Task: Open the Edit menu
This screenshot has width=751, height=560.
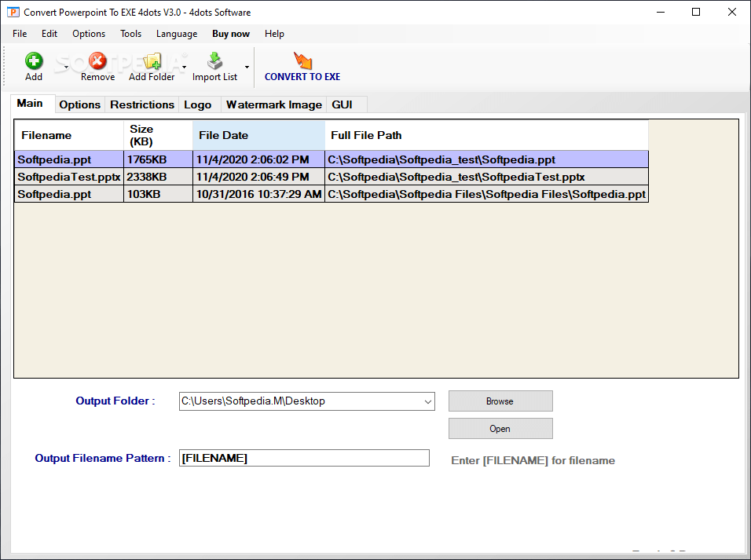Action: coord(49,34)
